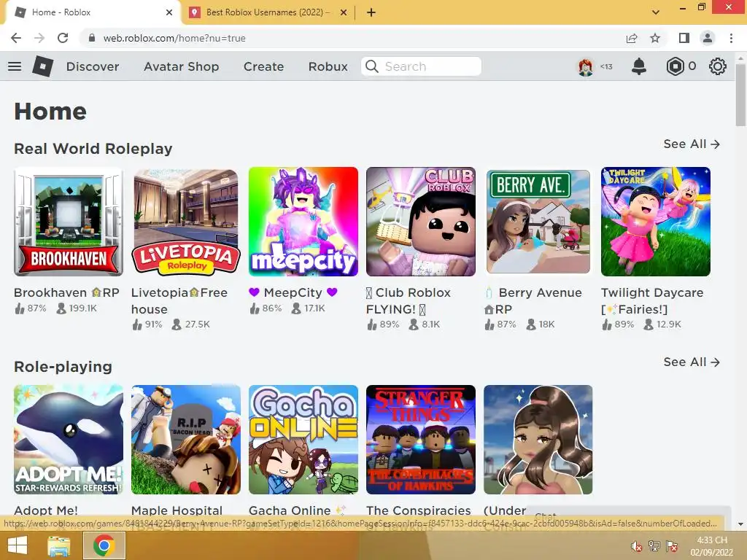Viewport: 747px width, 560px height.
Task: Open the Create menu item
Action: [263, 66]
